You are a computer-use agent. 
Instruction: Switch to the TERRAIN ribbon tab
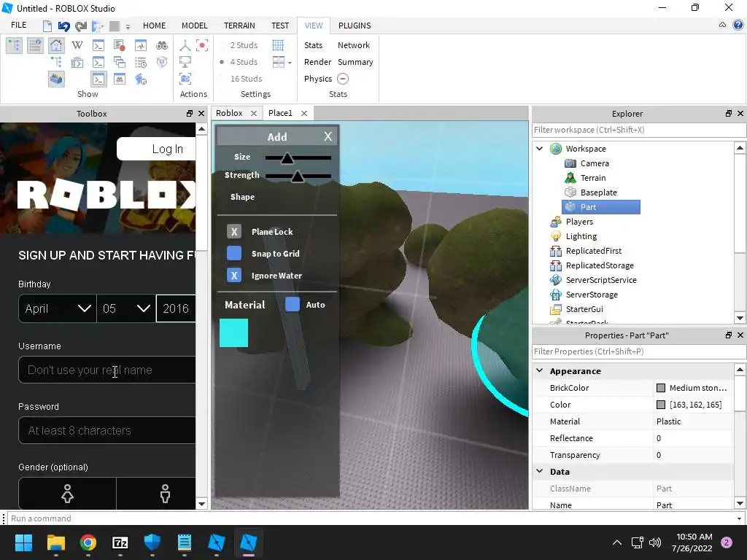click(x=239, y=26)
